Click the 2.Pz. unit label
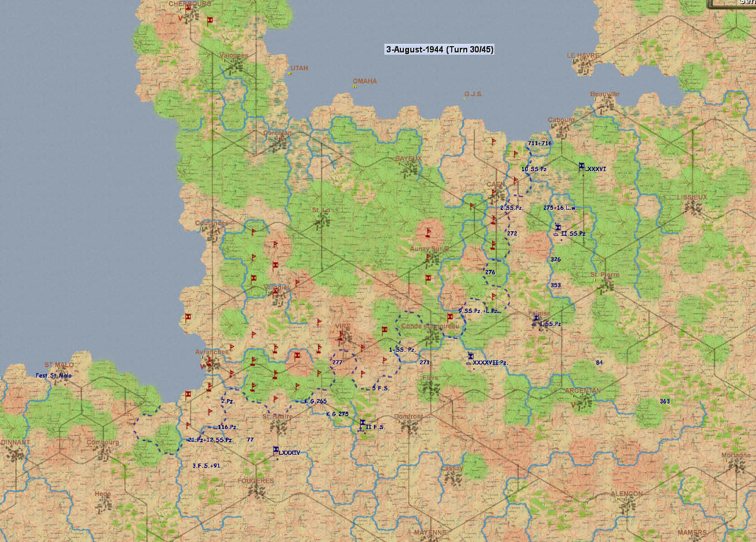The width and height of the screenshot is (756, 542). (x=227, y=401)
